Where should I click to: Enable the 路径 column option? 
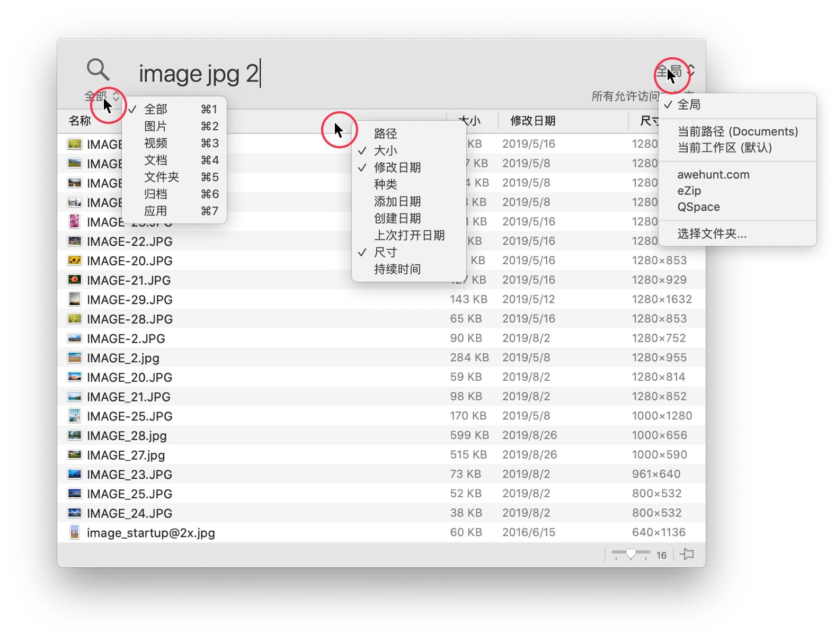(x=385, y=133)
